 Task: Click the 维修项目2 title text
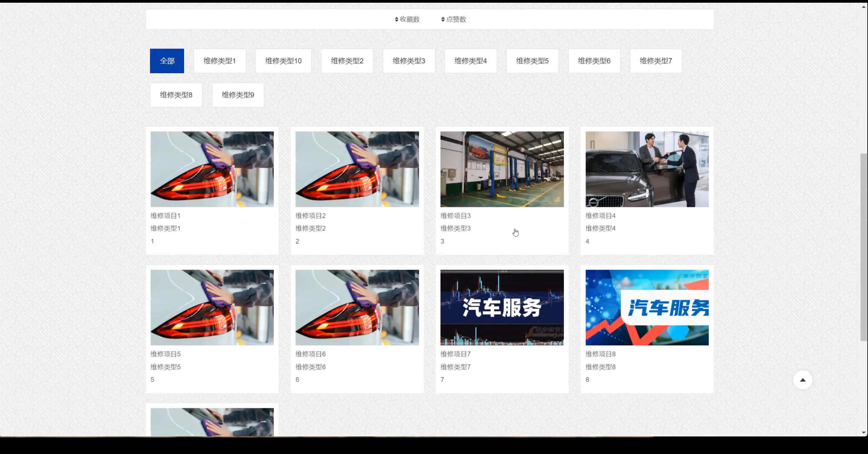point(311,216)
